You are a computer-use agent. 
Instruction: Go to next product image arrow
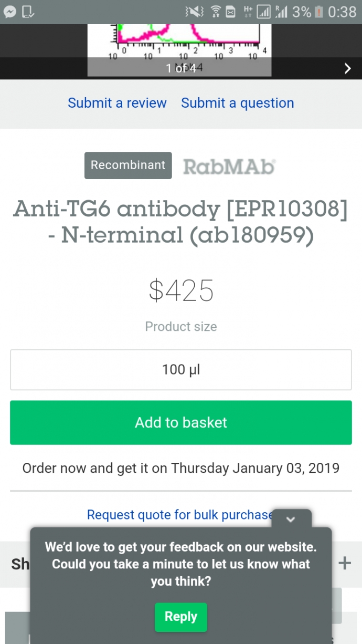point(347,68)
